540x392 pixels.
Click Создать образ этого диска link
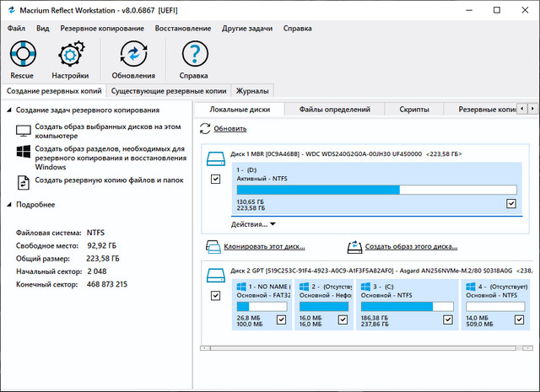(x=411, y=247)
